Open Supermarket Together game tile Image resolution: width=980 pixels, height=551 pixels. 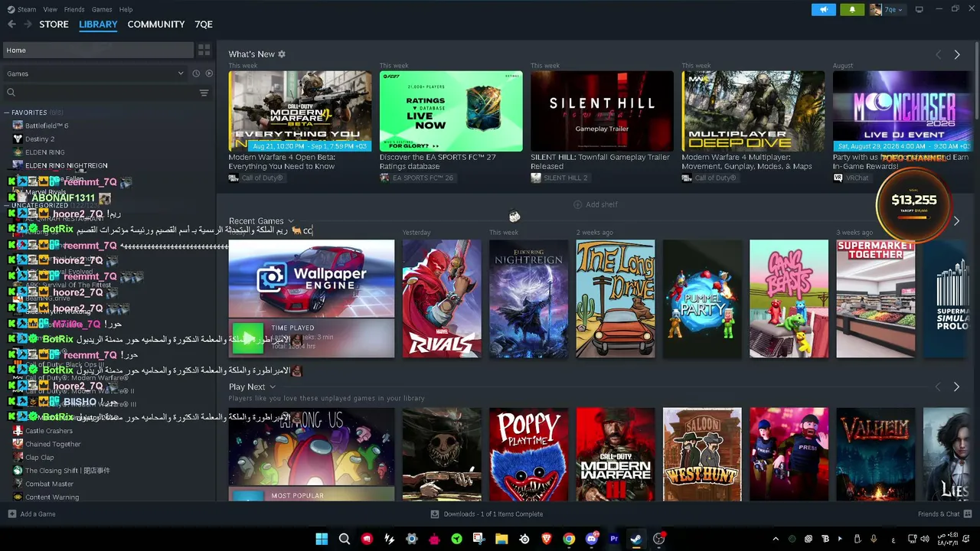pos(876,298)
